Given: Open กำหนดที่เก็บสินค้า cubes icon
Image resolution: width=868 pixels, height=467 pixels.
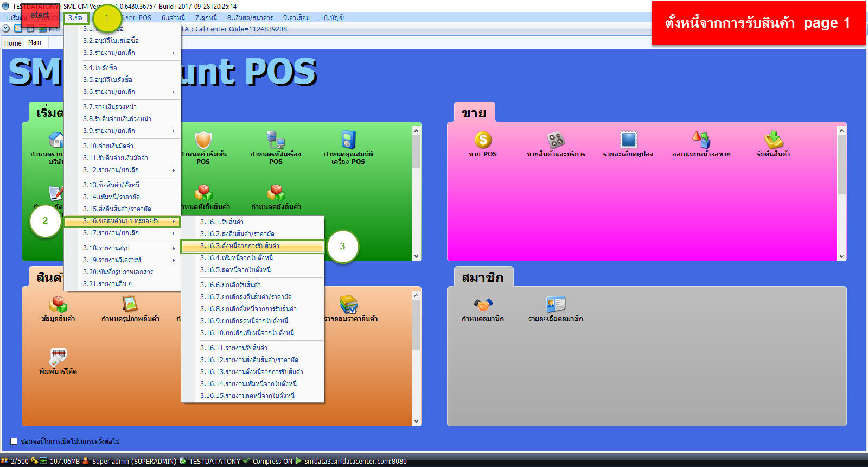Looking at the screenshot, I should 203,193.
